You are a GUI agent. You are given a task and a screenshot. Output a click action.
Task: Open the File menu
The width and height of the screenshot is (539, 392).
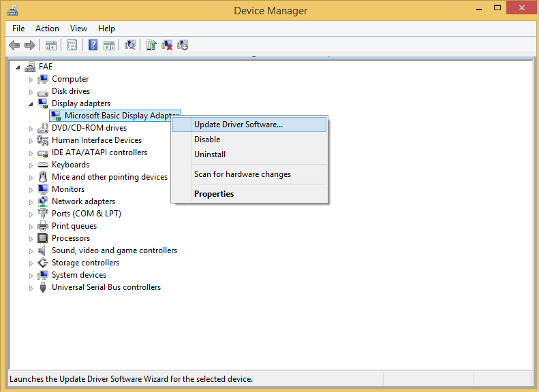click(x=18, y=29)
